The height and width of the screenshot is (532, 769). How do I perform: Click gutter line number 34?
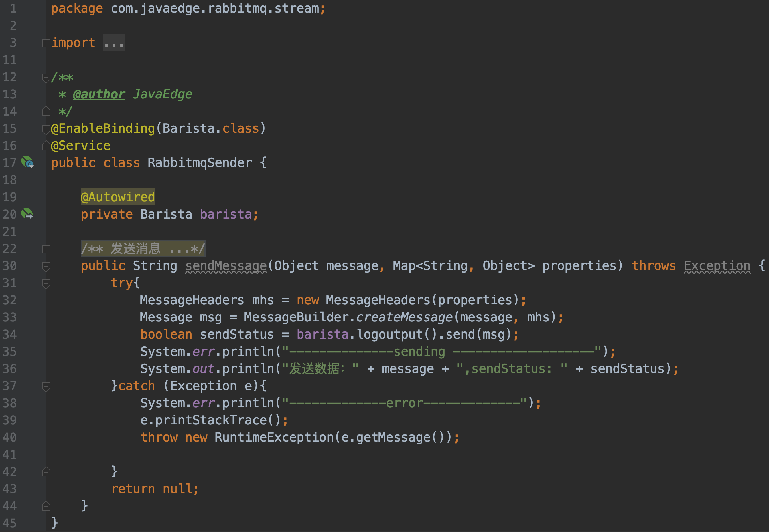(10, 334)
